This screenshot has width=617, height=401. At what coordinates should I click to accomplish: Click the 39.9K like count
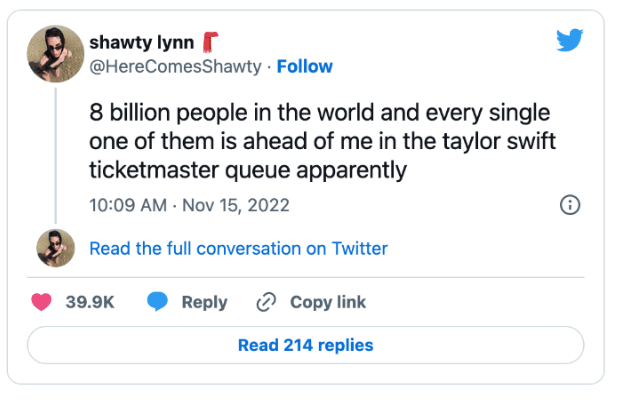tap(87, 302)
